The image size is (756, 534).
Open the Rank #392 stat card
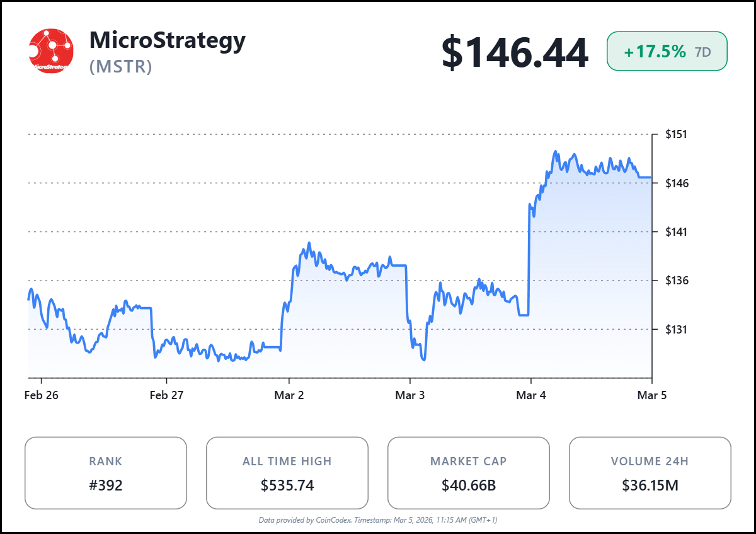click(106, 473)
